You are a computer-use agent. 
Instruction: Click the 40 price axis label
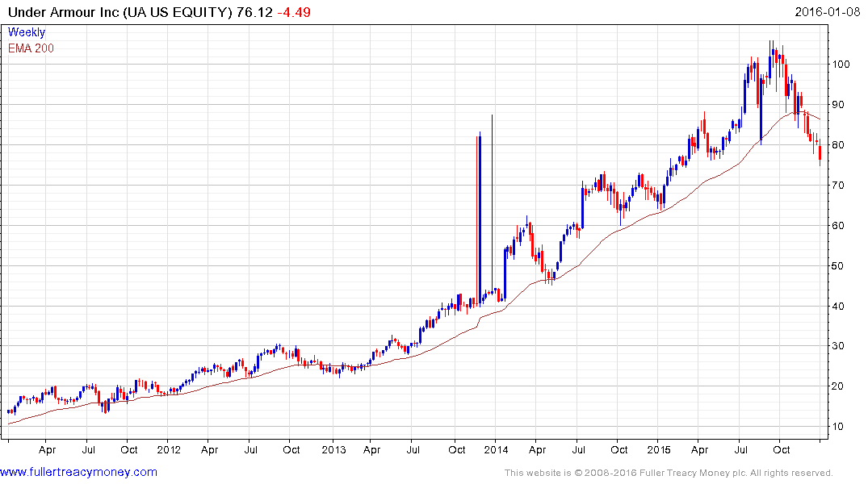click(838, 306)
